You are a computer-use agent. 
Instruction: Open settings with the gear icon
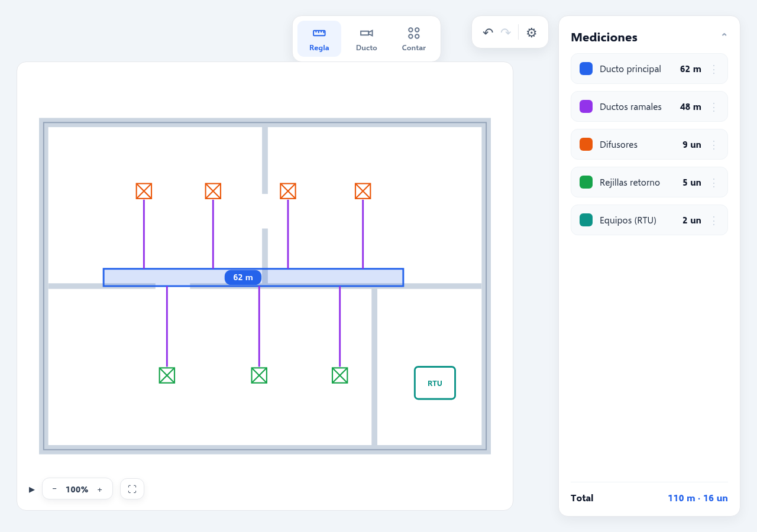pyautogui.click(x=532, y=33)
